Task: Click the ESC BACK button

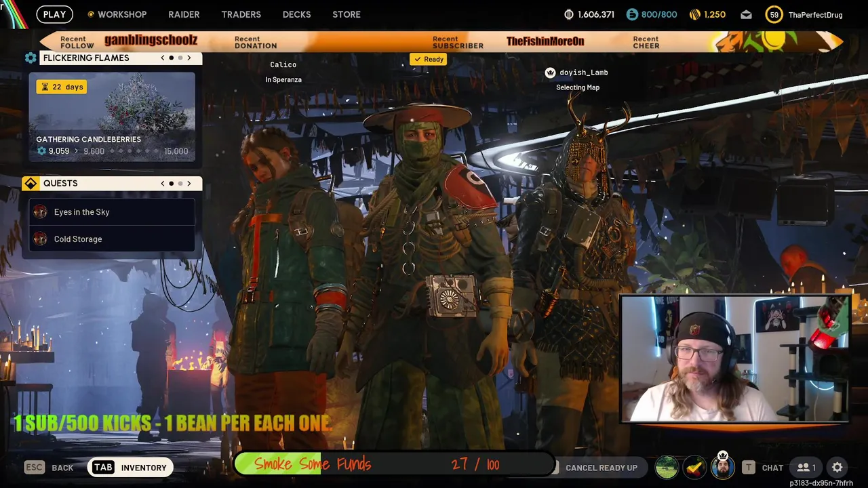Action: pyautogui.click(x=49, y=467)
